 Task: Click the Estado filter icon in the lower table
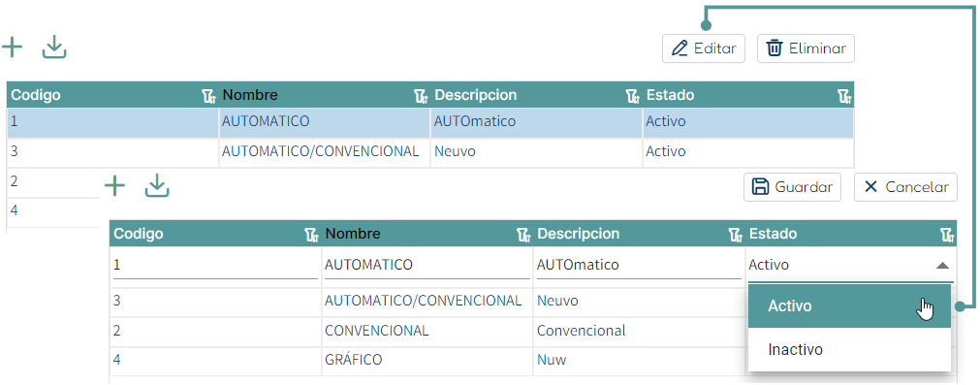coord(947,235)
